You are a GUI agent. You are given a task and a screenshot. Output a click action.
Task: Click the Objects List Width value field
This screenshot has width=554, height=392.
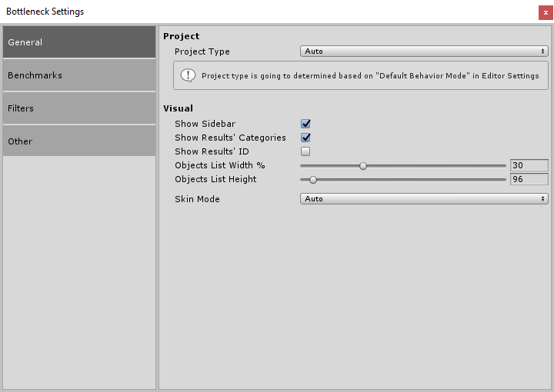[529, 165]
